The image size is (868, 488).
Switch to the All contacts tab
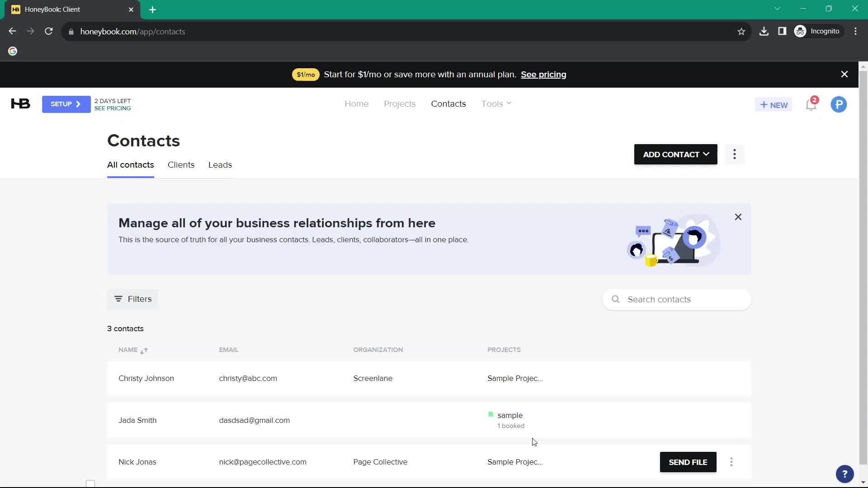[130, 165]
